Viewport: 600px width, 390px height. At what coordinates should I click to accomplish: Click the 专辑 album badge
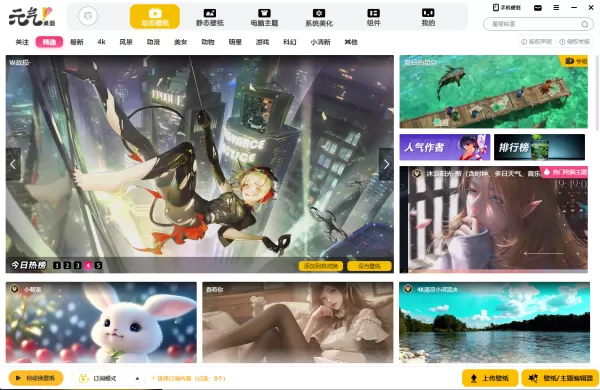click(x=575, y=61)
